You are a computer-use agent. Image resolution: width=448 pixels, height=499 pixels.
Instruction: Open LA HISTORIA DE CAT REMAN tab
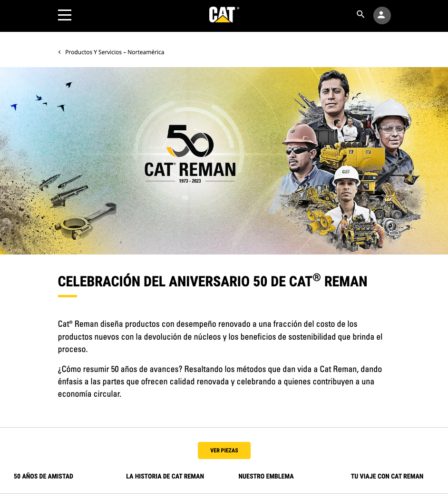165,477
